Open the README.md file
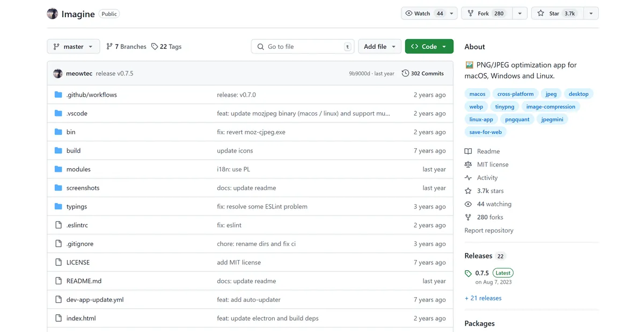This screenshot has height=332, width=644. coord(84,281)
